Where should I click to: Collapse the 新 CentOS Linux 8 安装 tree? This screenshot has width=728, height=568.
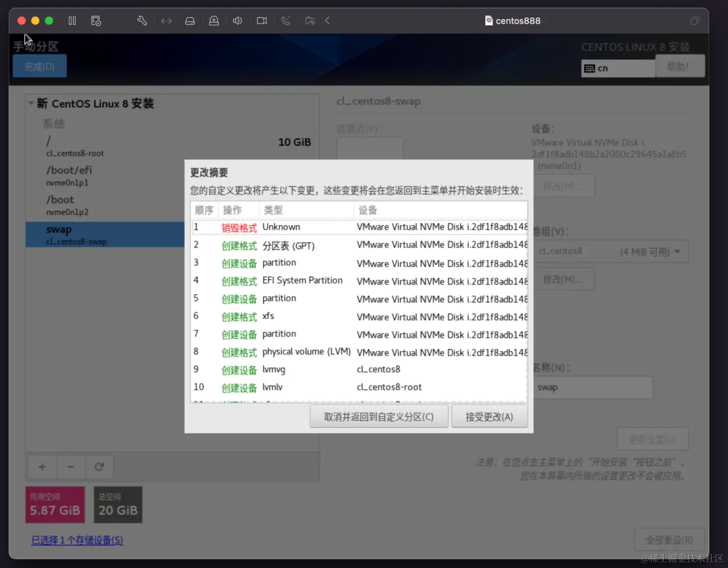pos(31,103)
